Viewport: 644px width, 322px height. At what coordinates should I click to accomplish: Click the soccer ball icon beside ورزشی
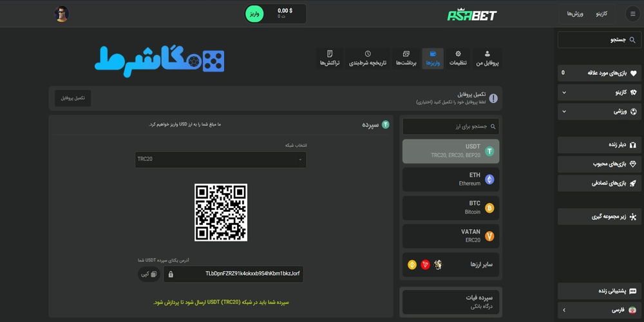633,111
